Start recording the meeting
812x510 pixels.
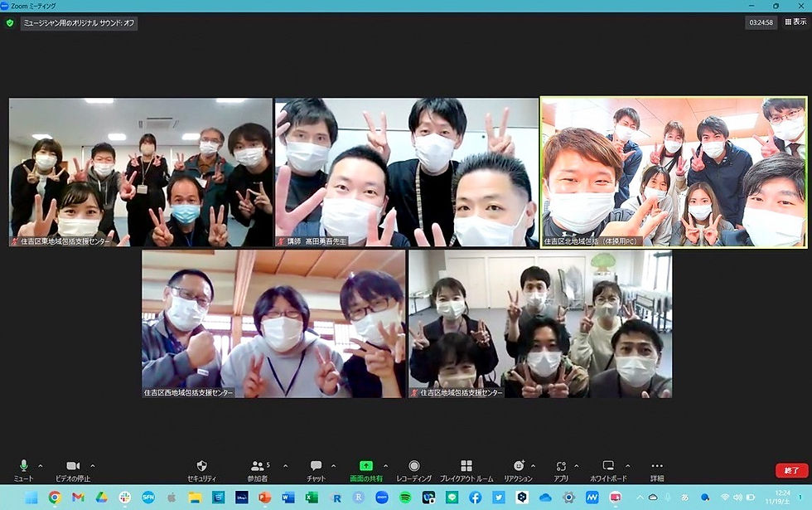tap(413, 470)
